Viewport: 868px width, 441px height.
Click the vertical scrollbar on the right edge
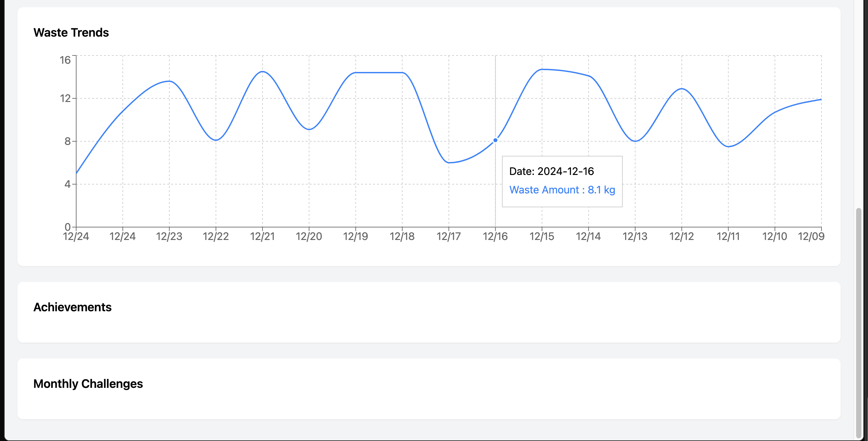(x=858, y=320)
